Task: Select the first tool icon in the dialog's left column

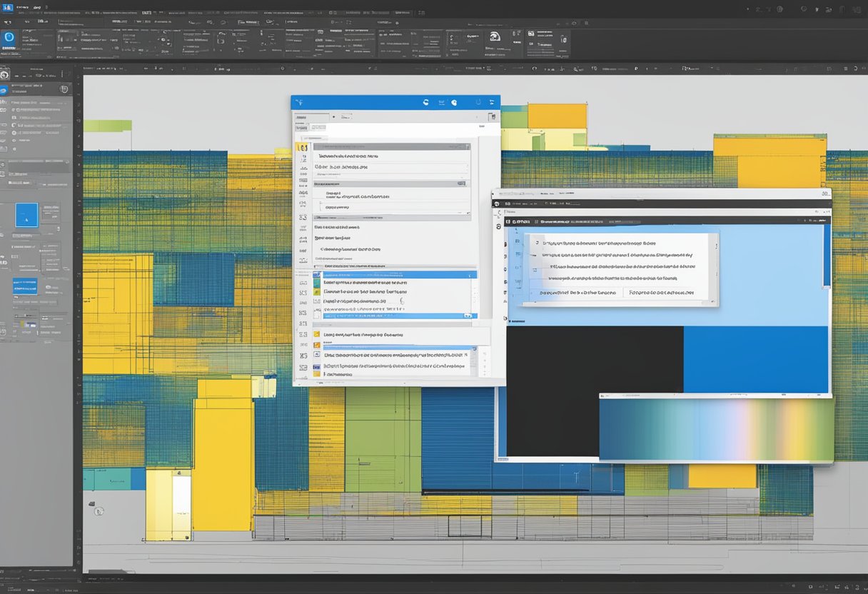Action: point(303,146)
